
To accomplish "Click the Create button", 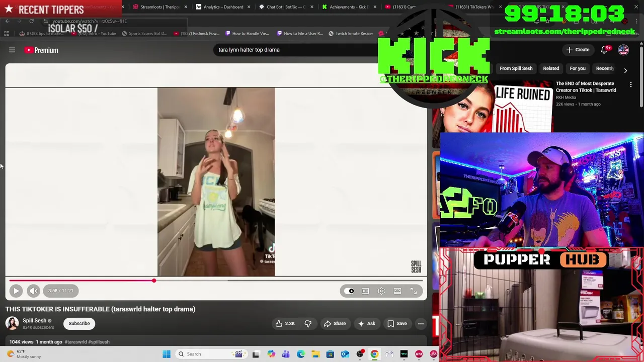I will [578, 50].
